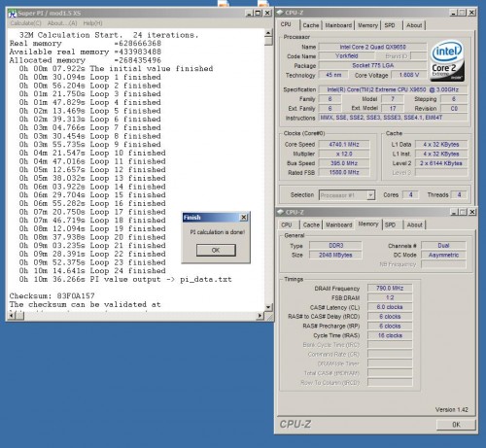Image resolution: width=486 pixels, height=448 pixels.
Task: Open the Help(H) menu in Super PI
Action: coord(92,23)
